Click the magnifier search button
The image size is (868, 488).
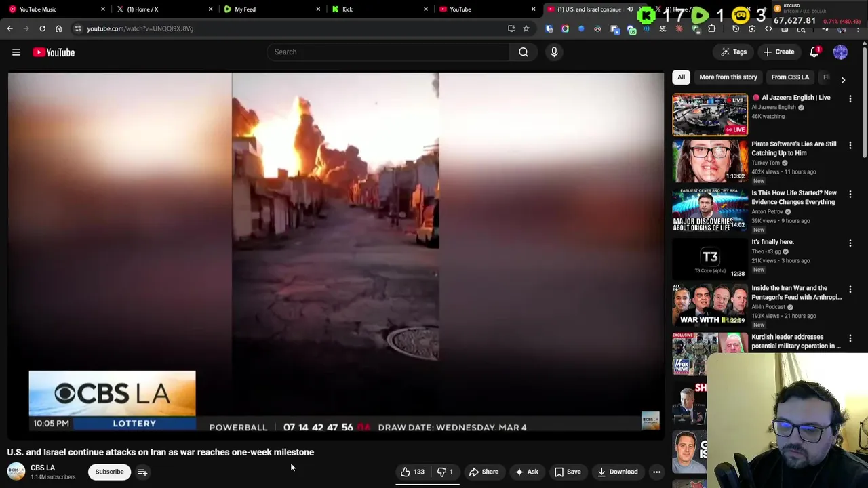point(524,52)
